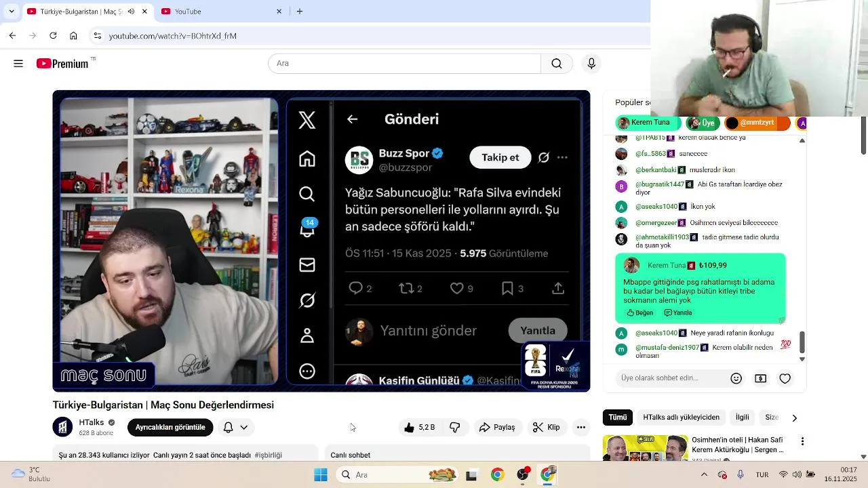The image size is (868, 488).
Task: Open options for Osimhen'in oteli video
Action: pyautogui.click(x=802, y=441)
